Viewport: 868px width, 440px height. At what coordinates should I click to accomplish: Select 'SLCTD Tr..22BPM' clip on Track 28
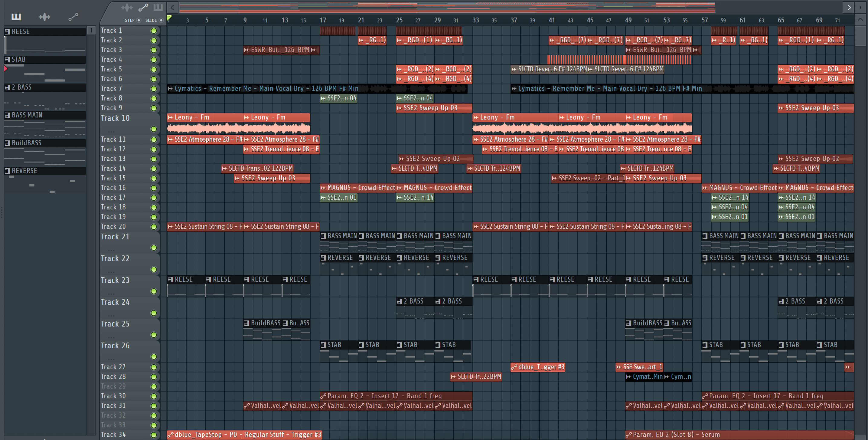(x=476, y=377)
